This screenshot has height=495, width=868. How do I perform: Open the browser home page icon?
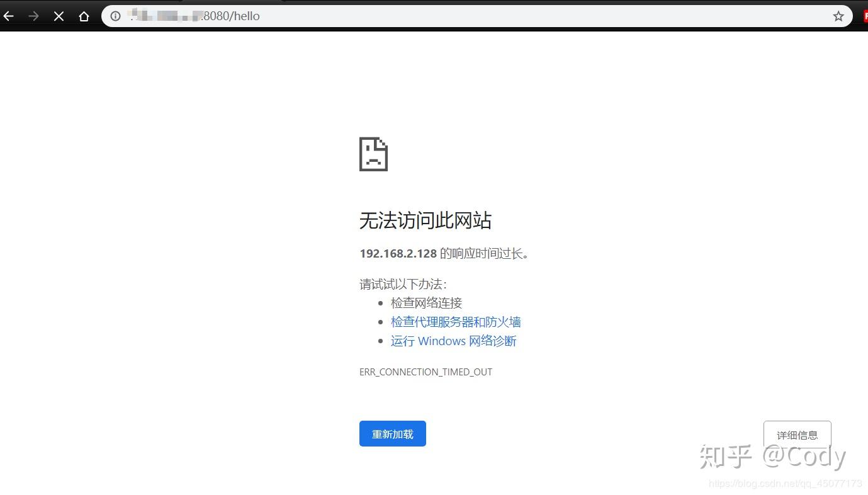[84, 16]
